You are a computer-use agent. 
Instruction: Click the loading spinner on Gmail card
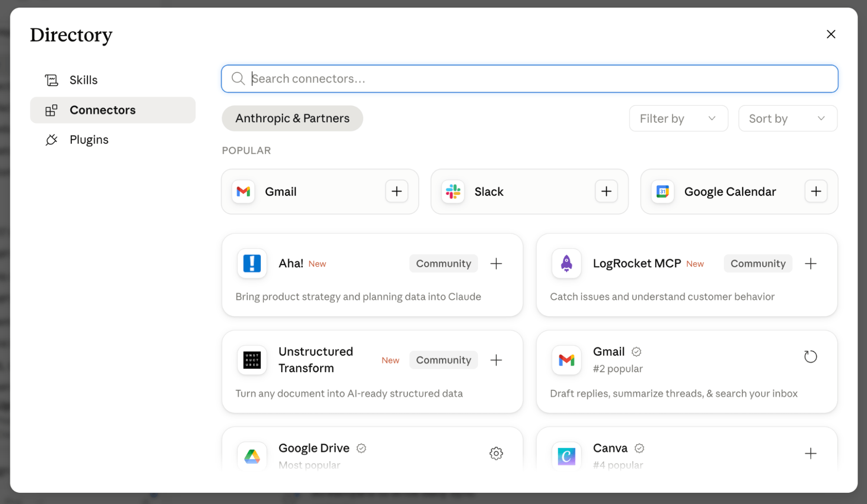[x=810, y=357]
